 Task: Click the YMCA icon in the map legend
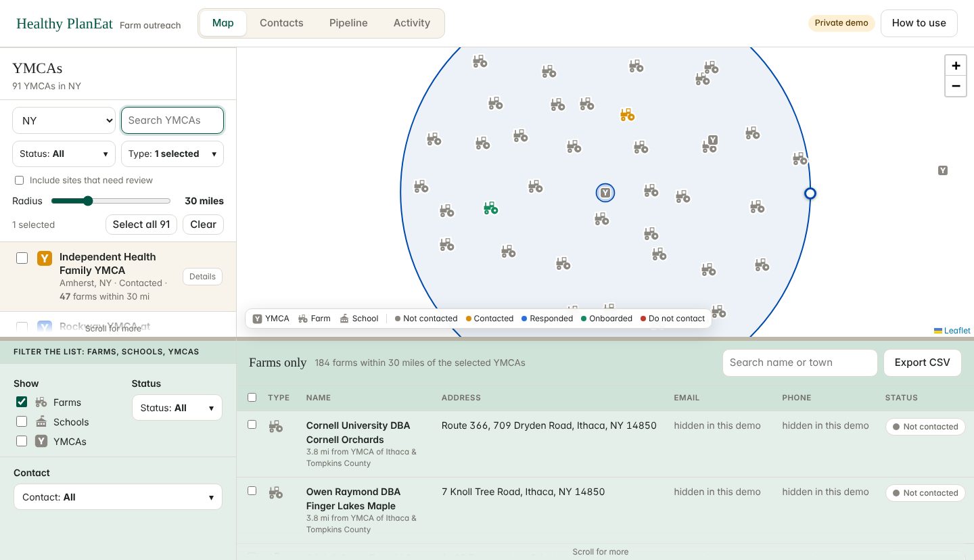258,319
